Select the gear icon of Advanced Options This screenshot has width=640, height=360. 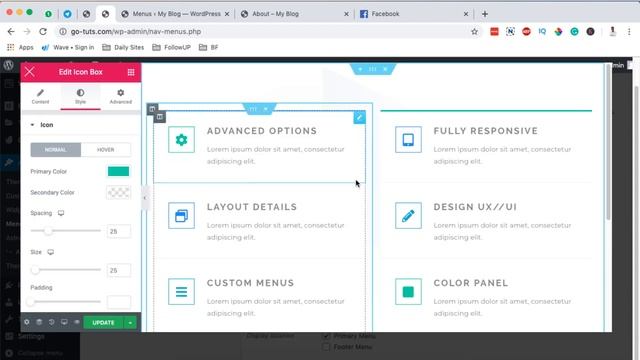(181, 140)
